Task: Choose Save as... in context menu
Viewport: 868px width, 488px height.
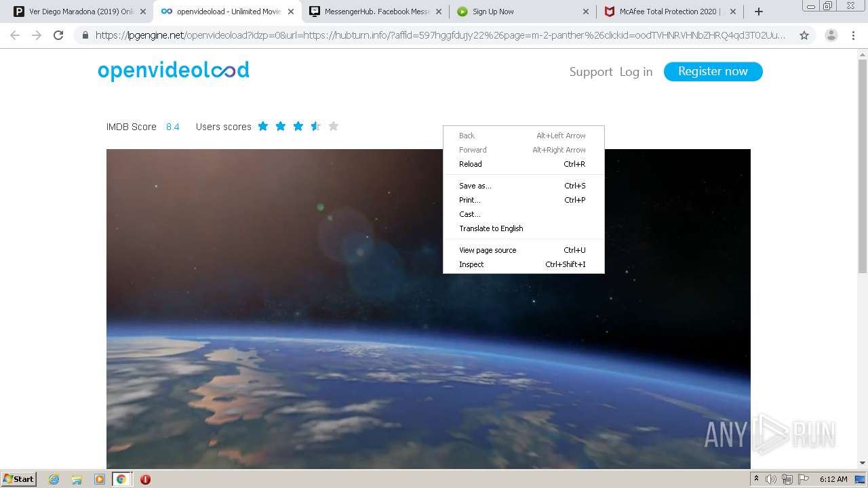Action: coord(524,186)
